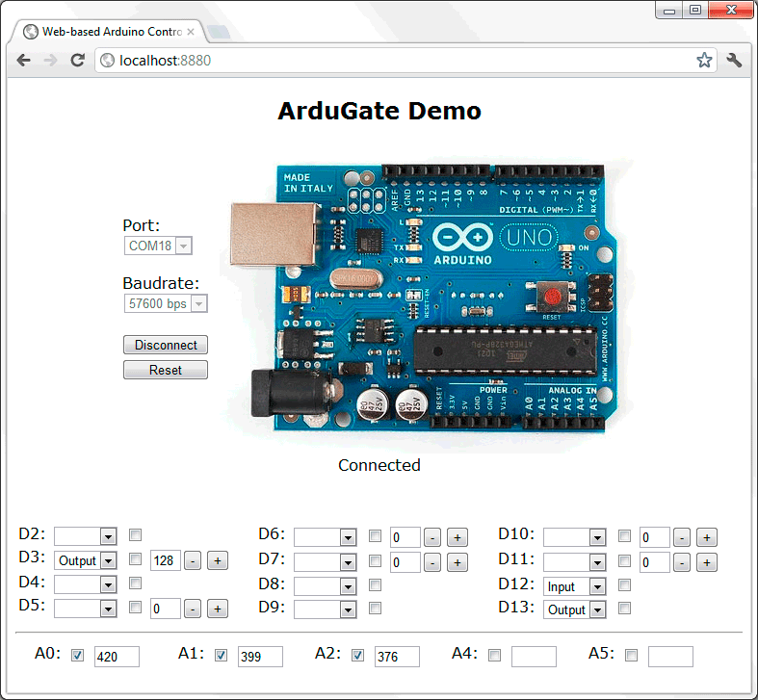Uncheck the A1 analog checkbox
The height and width of the screenshot is (700, 758).
click(x=221, y=655)
